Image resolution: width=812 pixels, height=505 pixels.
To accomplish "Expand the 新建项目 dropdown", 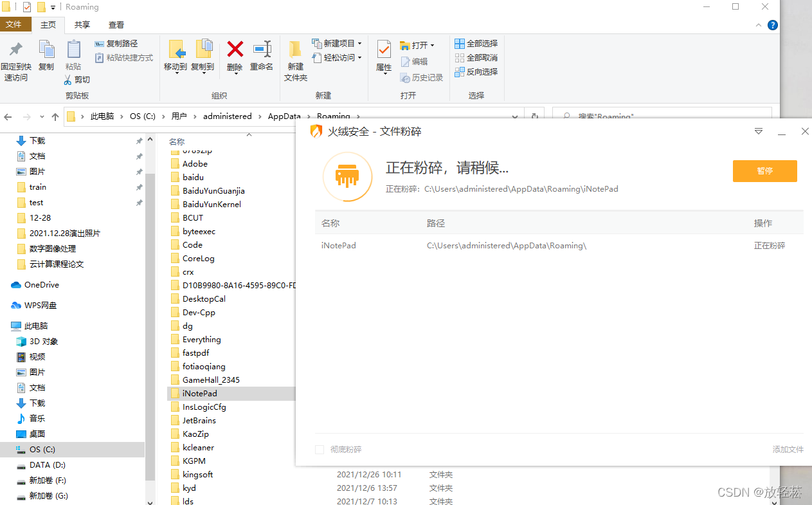I will click(359, 44).
